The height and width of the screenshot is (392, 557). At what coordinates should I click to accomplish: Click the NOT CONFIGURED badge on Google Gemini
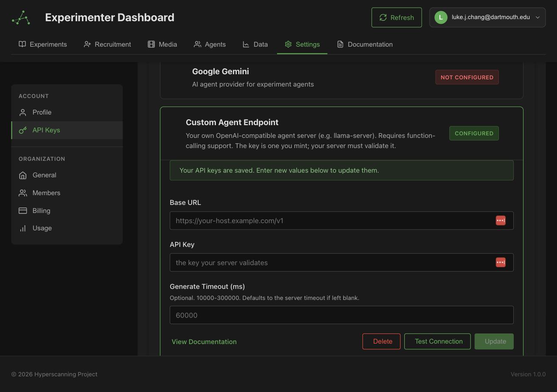coord(467,77)
